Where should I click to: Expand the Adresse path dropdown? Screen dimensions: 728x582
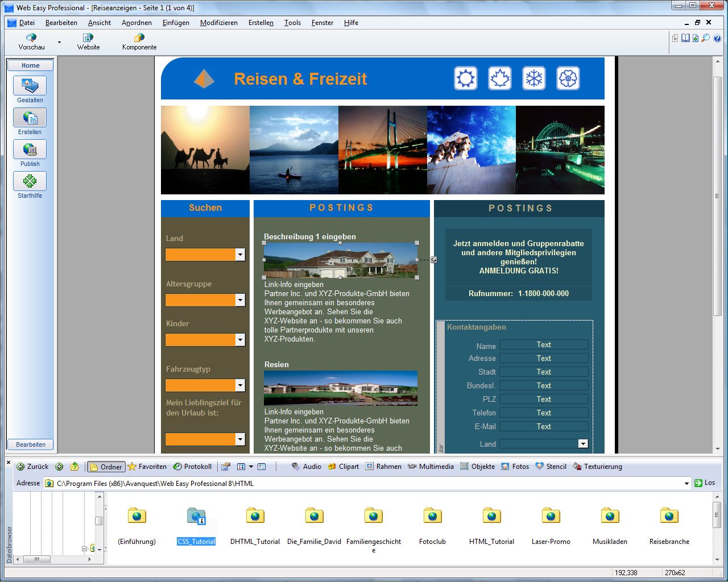point(686,483)
